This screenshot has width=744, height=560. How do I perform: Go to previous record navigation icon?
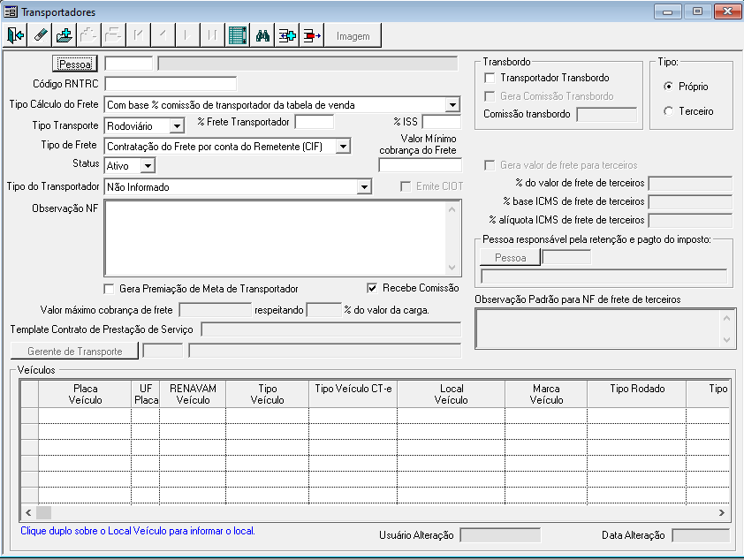[x=163, y=35]
